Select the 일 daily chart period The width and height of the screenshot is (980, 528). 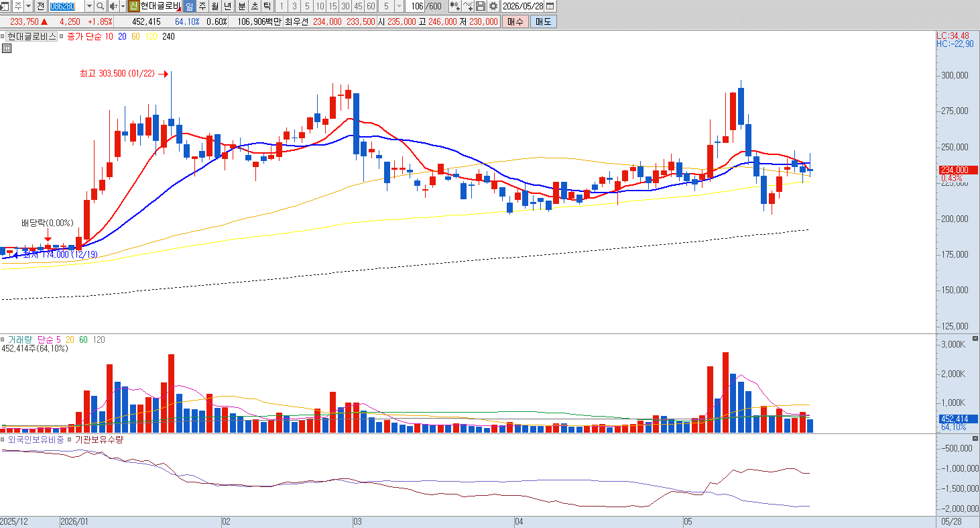[189, 6]
